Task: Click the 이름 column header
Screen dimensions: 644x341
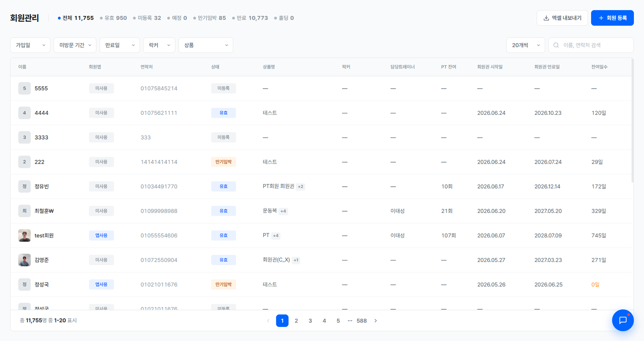Action: point(22,67)
